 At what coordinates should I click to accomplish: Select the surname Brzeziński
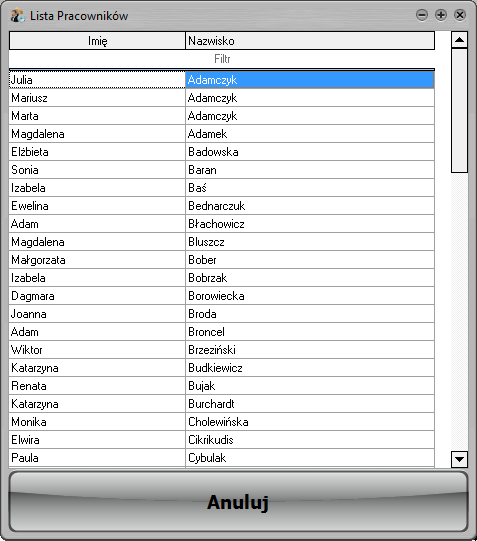(310, 350)
